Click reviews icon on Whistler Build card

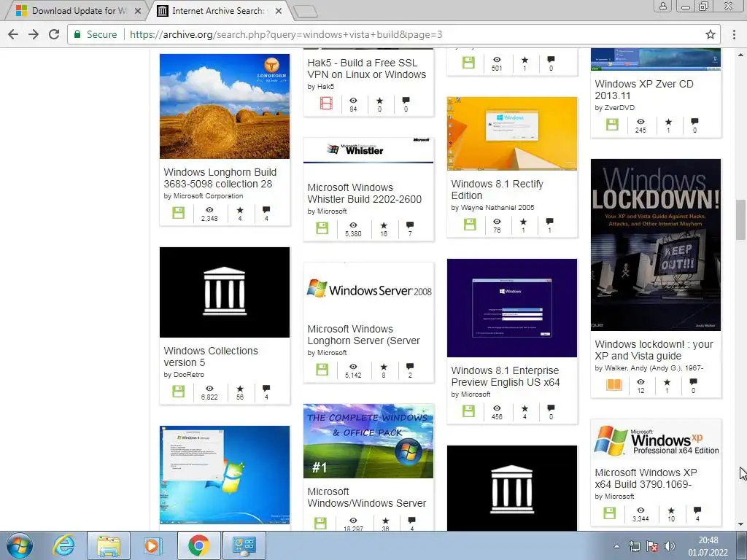tap(410, 225)
